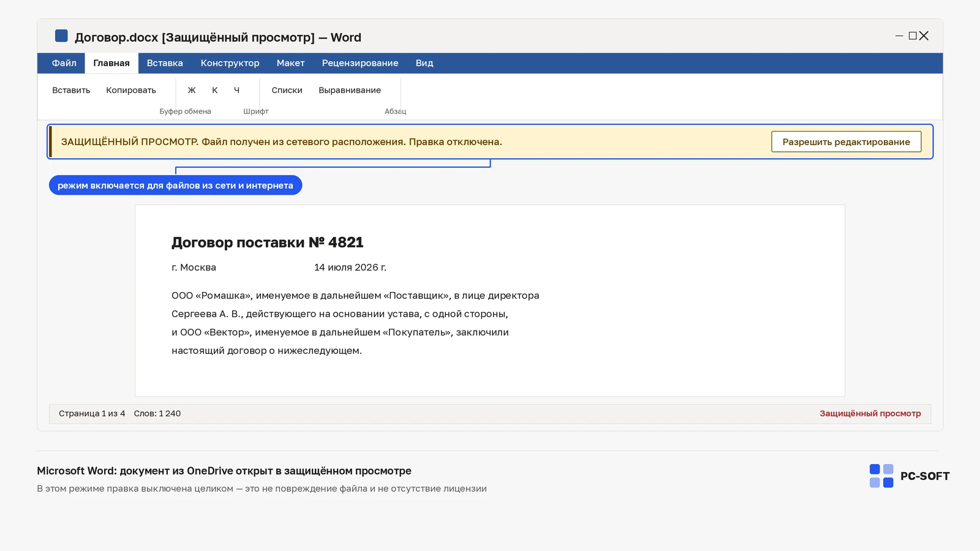This screenshot has height=551, width=980.
Task: Open the Рецензирование tab
Action: pyautogui.click(x=360, y=63)
